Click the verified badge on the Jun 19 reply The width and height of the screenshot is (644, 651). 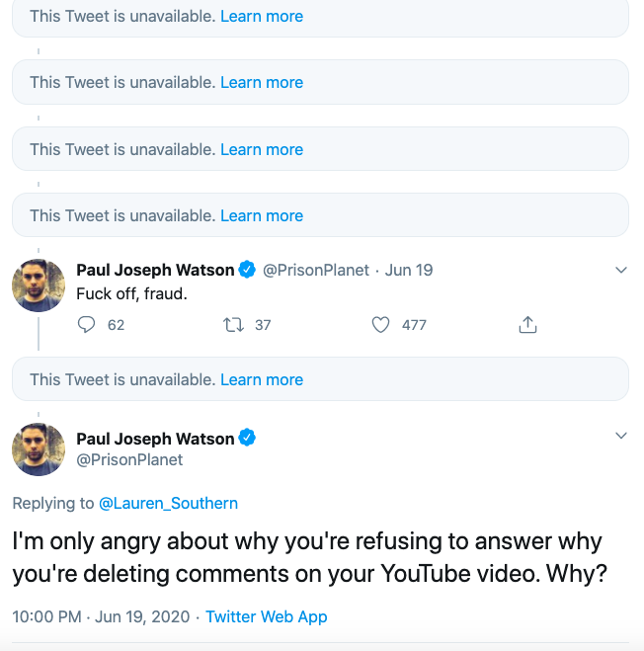[247, 270]
